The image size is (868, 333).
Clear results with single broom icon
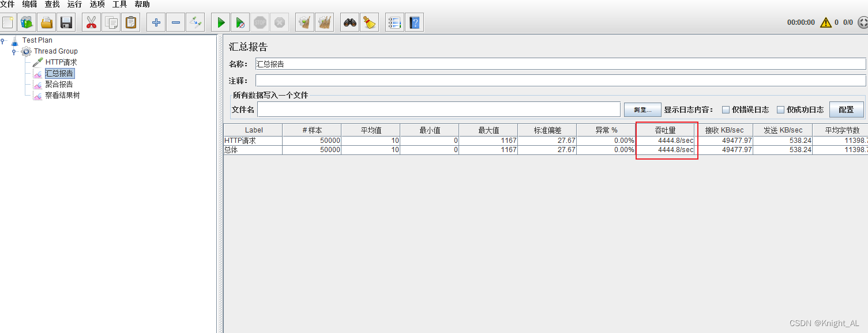point(305,22)
